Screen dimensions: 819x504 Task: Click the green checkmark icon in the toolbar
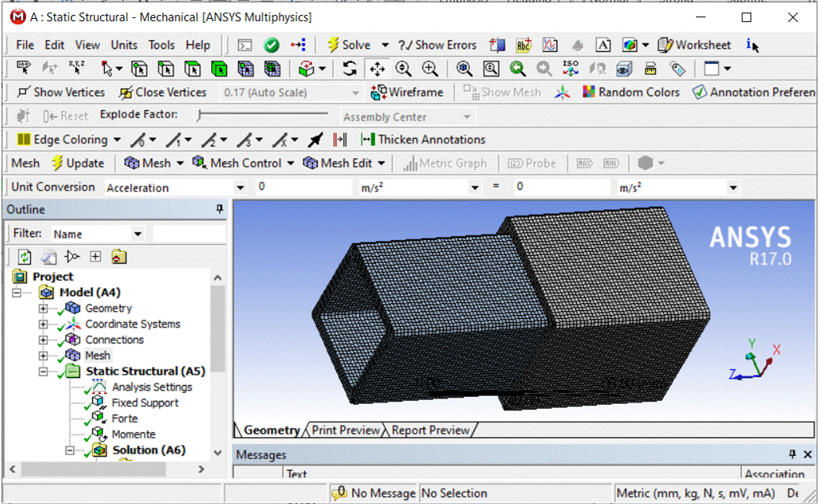[x=271, y=45]
